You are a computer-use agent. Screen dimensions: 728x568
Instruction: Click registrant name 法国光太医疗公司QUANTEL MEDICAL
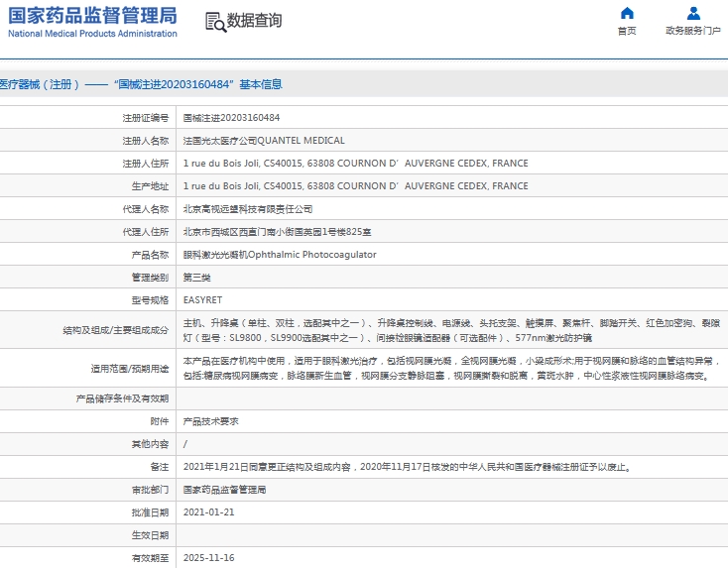[x=264, y=141]
